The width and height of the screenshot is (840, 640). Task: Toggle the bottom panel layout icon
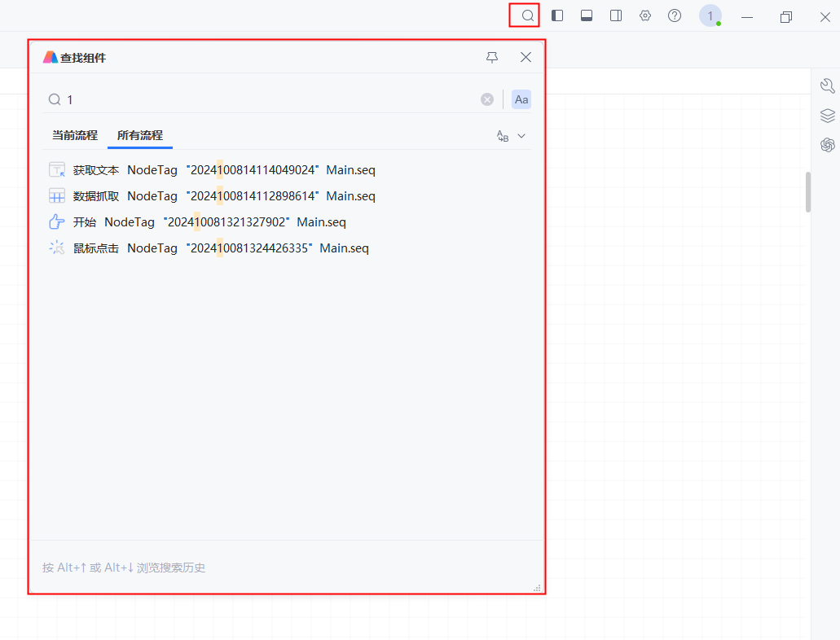point(587,15)
